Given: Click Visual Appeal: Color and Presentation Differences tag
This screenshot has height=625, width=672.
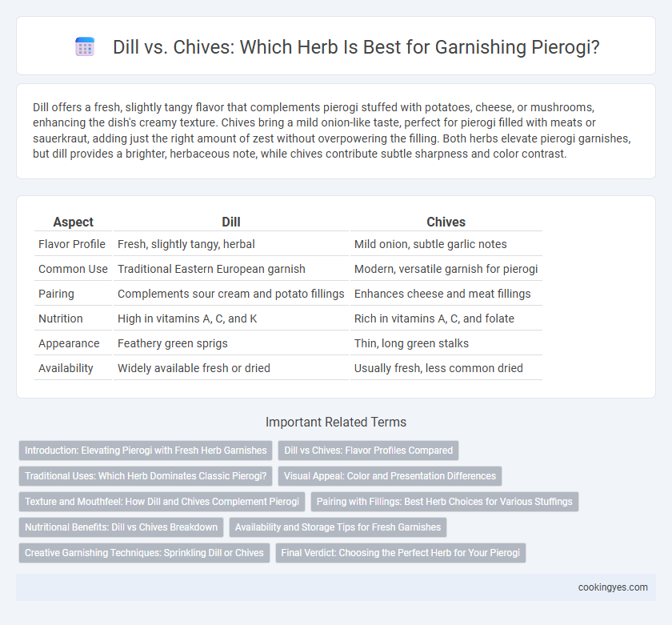Looking at the screenshot, I should coord(390,476).
